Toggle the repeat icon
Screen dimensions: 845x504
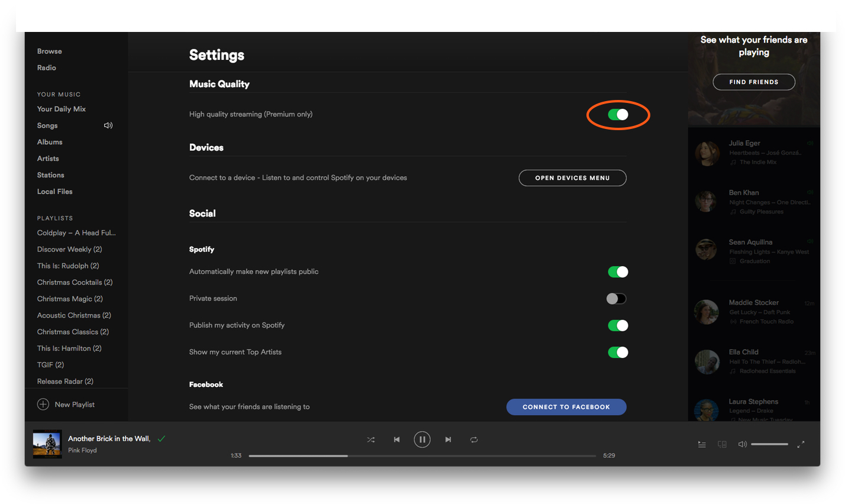pos(474,440)
